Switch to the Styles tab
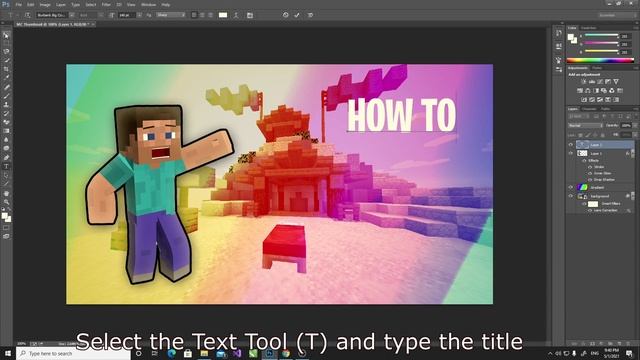 coord(597,68)
